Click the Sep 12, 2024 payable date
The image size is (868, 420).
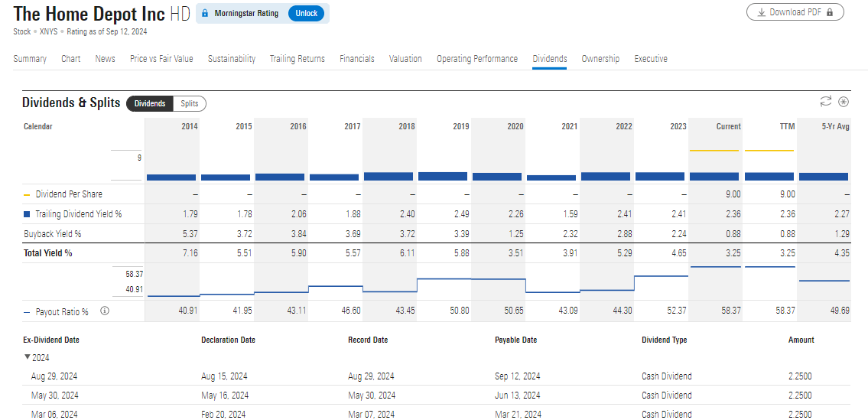[518, 376]
